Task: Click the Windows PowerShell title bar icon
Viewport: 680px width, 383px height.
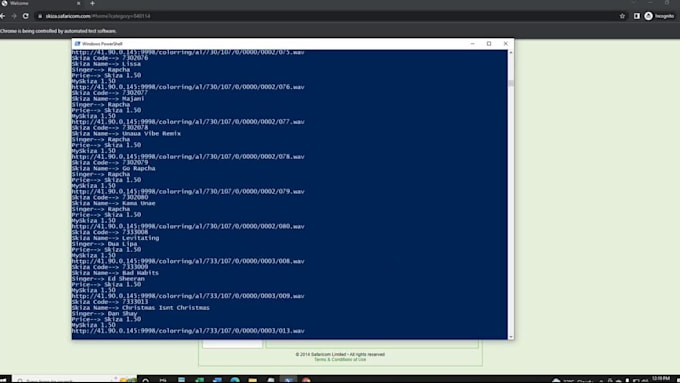Action: click(77, 44)
